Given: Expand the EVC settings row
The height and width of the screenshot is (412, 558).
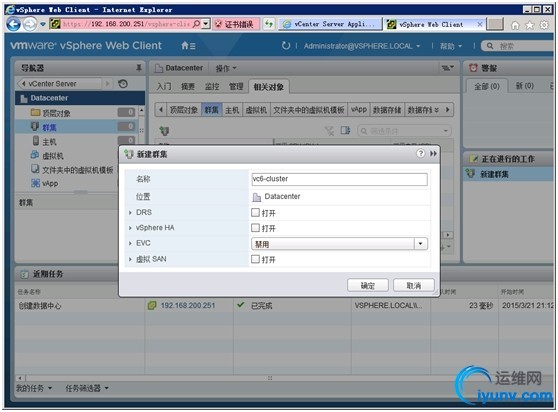Looking at the screenshot, I should [130, 243].
